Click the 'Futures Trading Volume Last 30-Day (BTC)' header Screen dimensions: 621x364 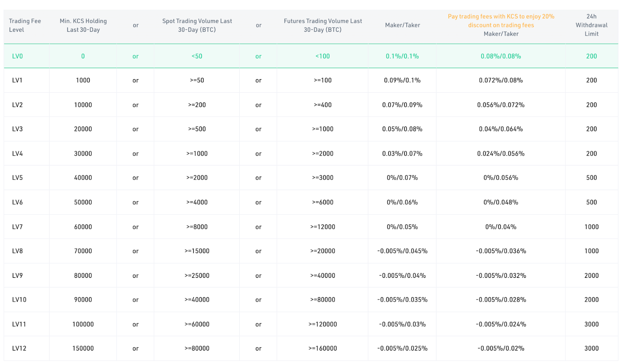pos(323,25)
